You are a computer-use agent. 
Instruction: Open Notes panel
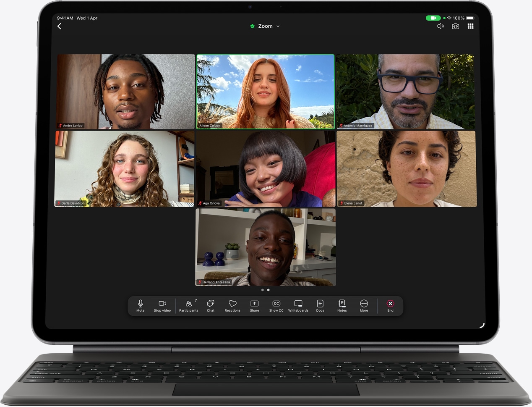(x=342, y=305)
